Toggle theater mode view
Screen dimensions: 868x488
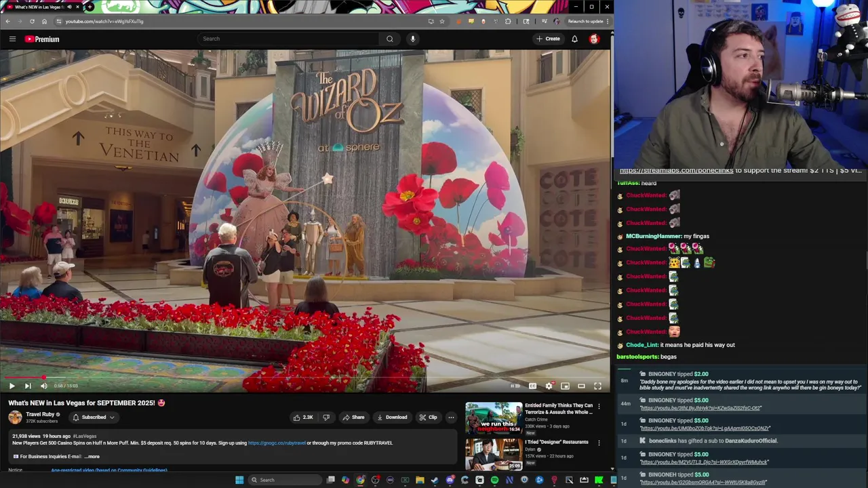(x=581, y=386)
